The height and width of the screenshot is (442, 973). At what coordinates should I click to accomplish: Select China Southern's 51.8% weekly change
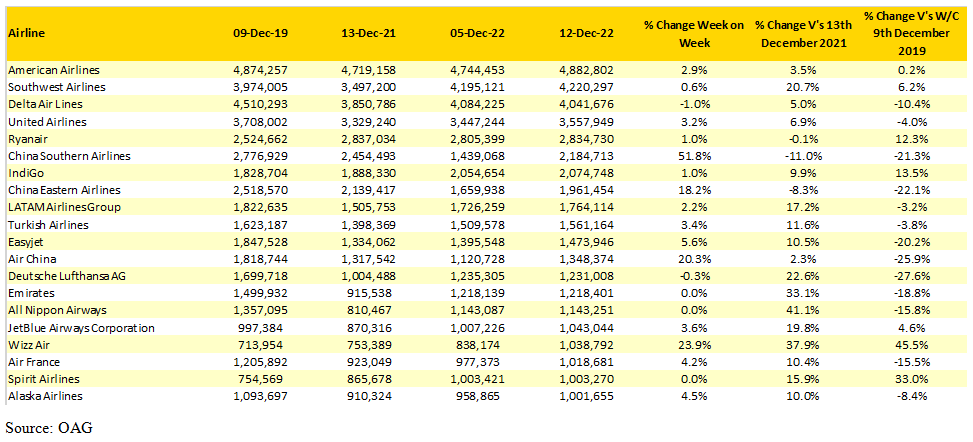(x=694, y=156)
